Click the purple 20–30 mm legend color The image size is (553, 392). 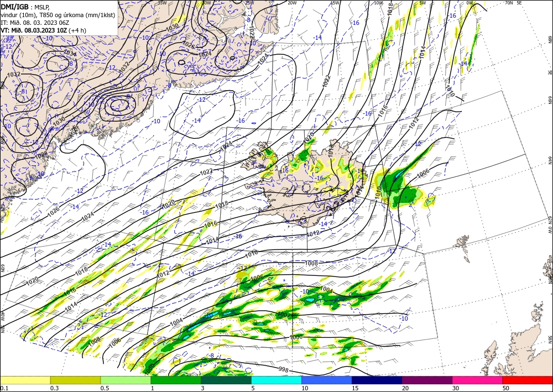point(427,380)
